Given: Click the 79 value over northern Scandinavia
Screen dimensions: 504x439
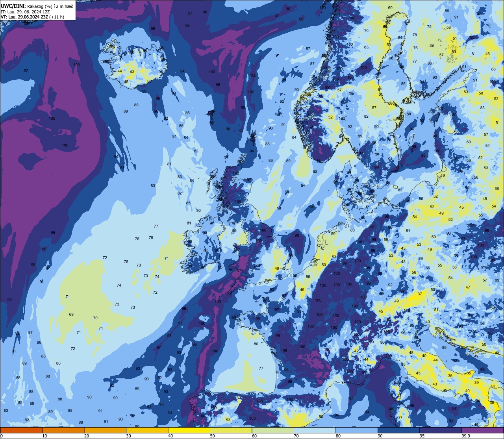Looking at the screenshot, I should [x=366, y=31].
